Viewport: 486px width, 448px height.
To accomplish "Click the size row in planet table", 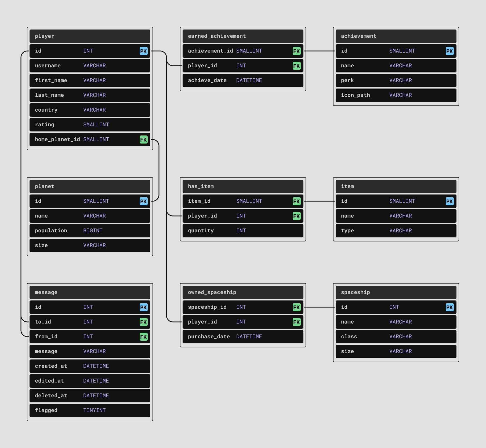I will (90, 245).
